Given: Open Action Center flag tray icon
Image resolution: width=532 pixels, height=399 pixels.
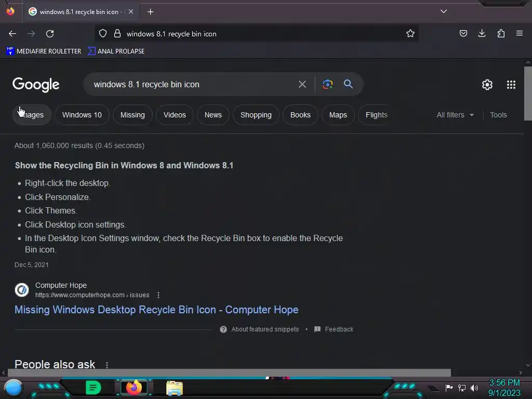Looking at the screenshot, I should tap(449, 388).
